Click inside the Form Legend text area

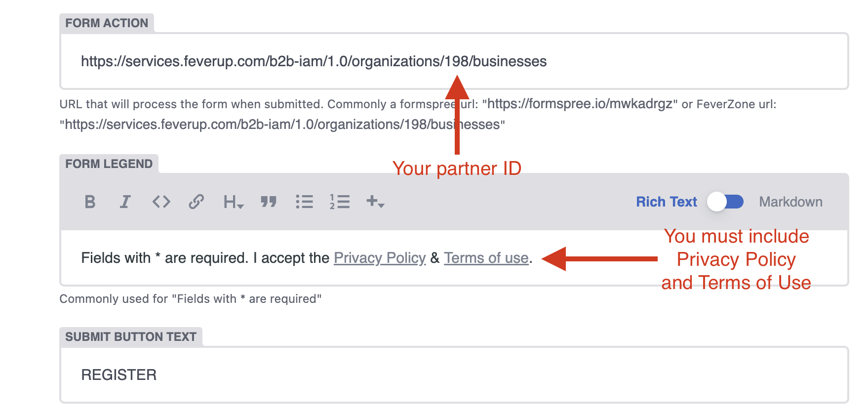(x=454, y=258)
